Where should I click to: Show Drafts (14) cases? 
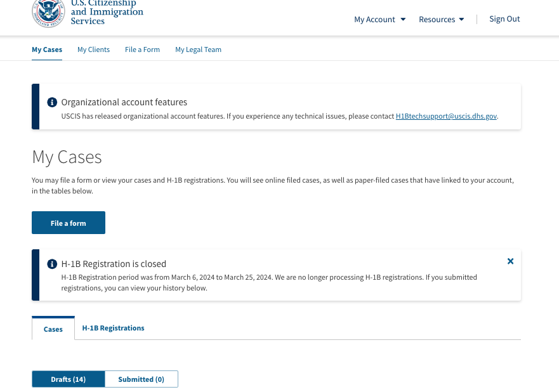[x=68, y=379]
